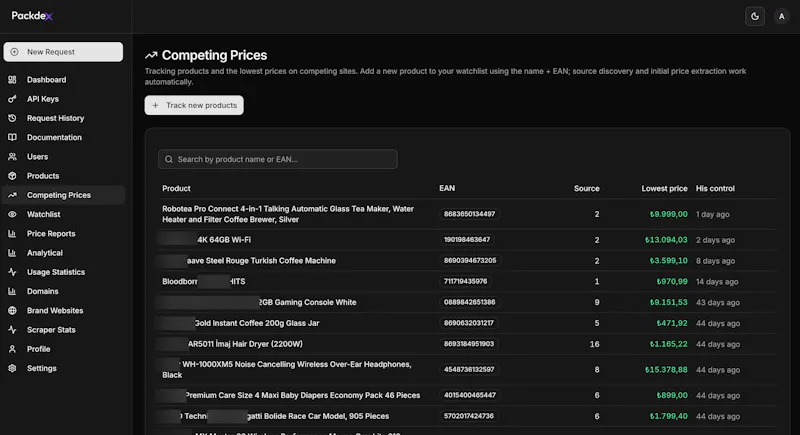Image resolution: width=800 pixels, height=435 pixels.
Task: Click the Users people icon
Action: [12, 157]
